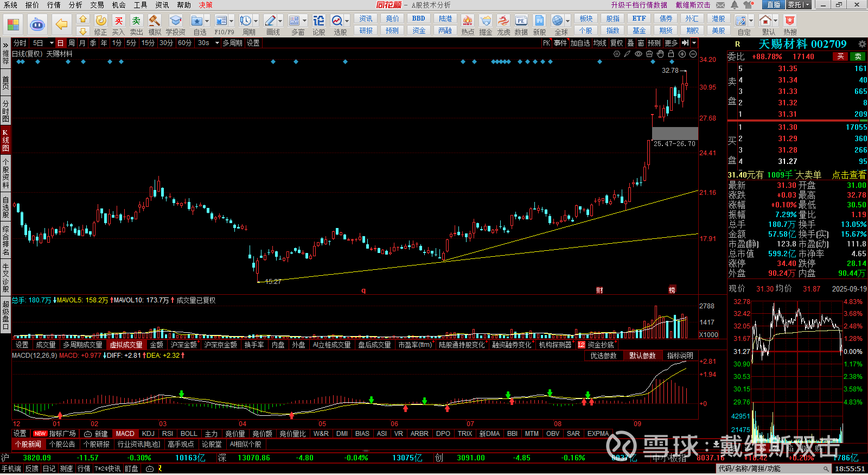Click the previous stock up arrow icon
Viewport: 868px width, 475px height.
(83, 18)
